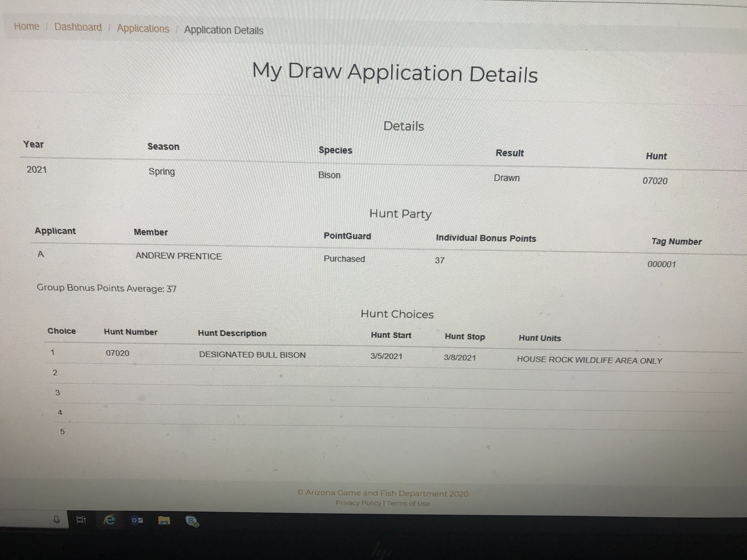Click the Application Details breadcrumb
The image size is (747, 560).
224,30
